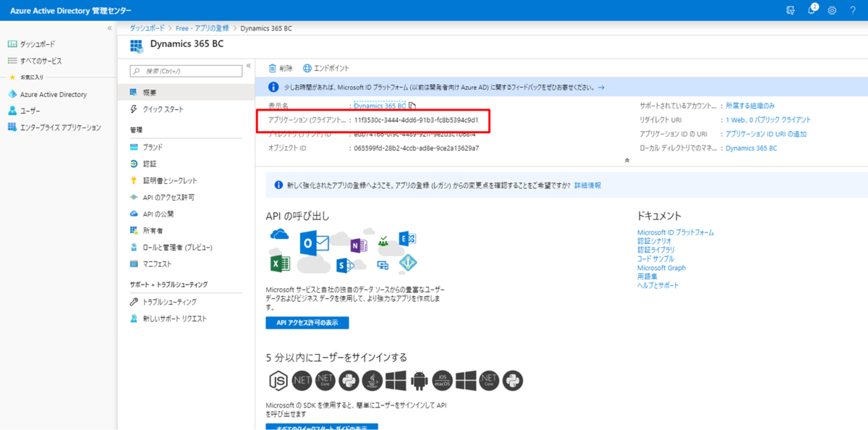The image size is (868, 430).
Task: Open ヘルプとサポート link
Action: point(658,285)
